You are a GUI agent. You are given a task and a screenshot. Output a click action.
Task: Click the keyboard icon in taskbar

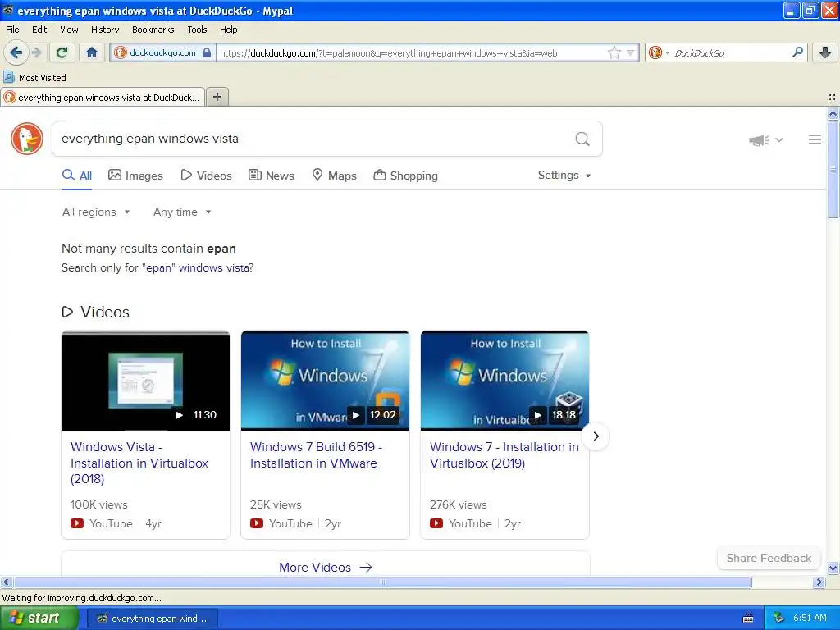(748, 619)
